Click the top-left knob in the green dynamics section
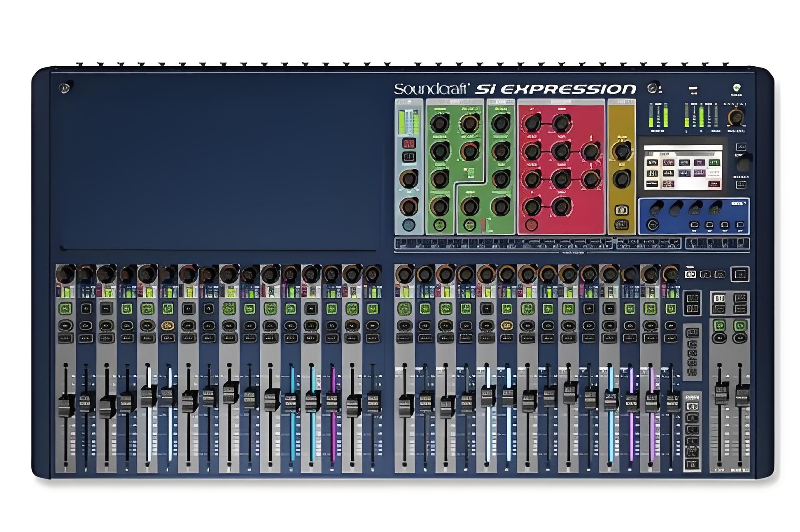800x532 pixels. pyautogui.click(x=439, y=123)
